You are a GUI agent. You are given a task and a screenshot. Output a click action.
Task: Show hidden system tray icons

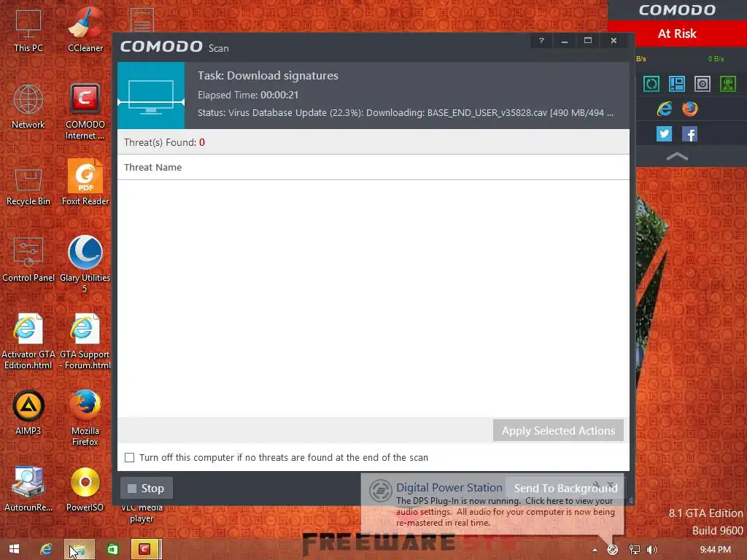coord(595,550)
